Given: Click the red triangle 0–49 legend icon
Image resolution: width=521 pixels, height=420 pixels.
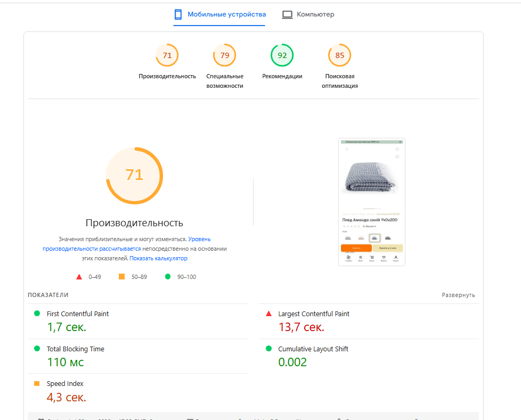Looking at the screenshot, I should (79, 277).
